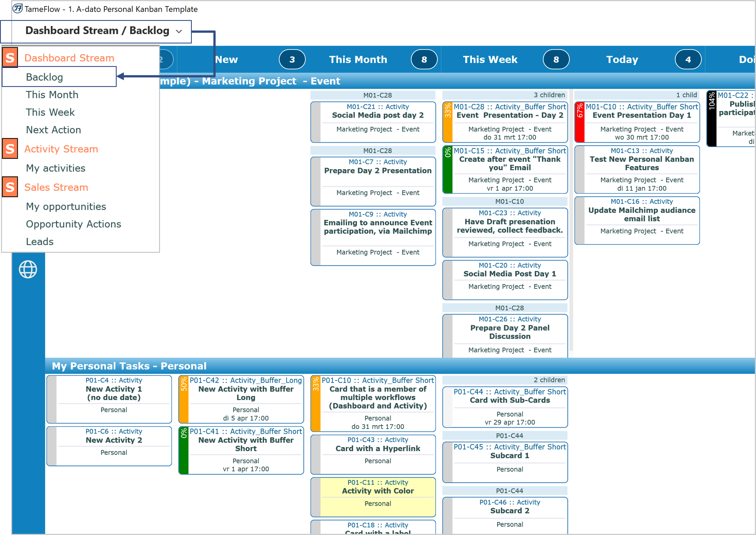Click the orange S icon beside Activity Stream

point(10,149)
